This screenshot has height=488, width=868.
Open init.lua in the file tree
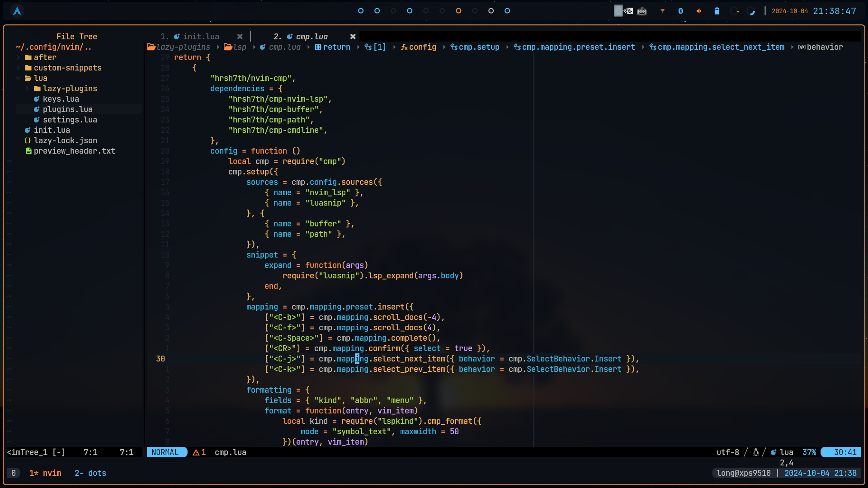click(52, 130)
